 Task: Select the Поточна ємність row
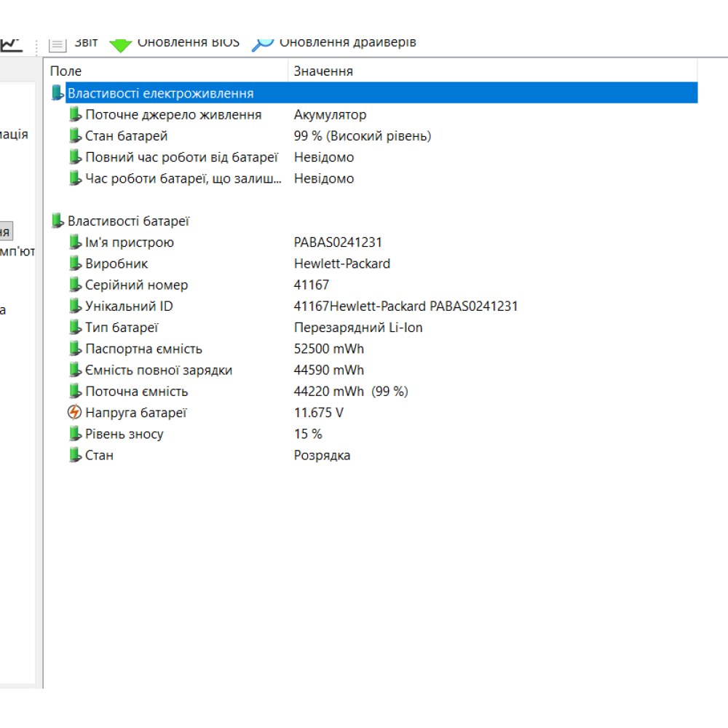[136, 392]
